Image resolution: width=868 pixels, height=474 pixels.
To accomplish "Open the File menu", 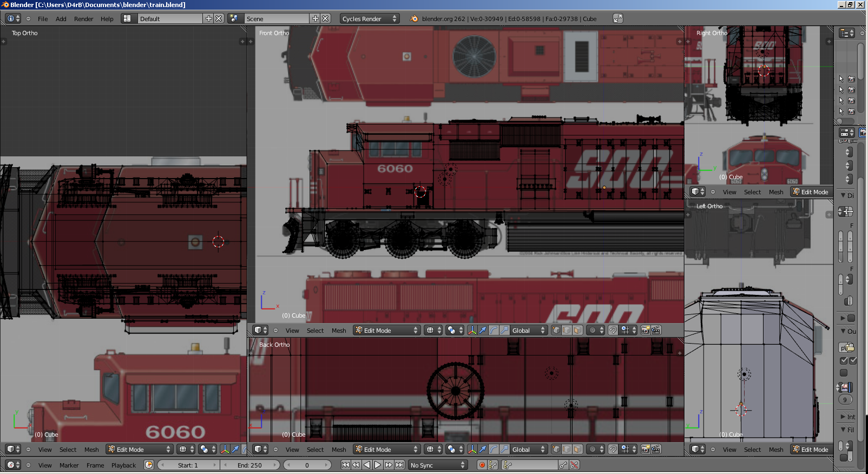I will pos(43,18).
